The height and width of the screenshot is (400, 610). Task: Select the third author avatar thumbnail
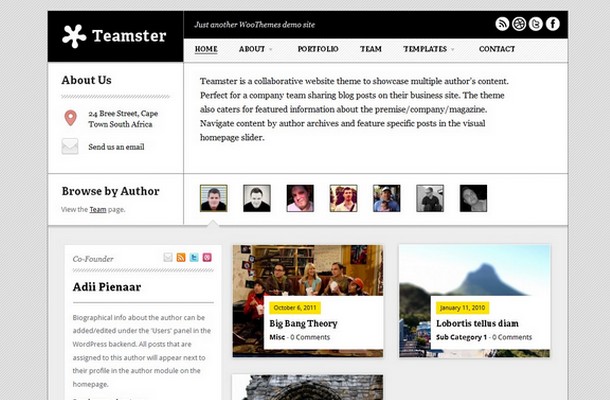[x=300, y=198]
